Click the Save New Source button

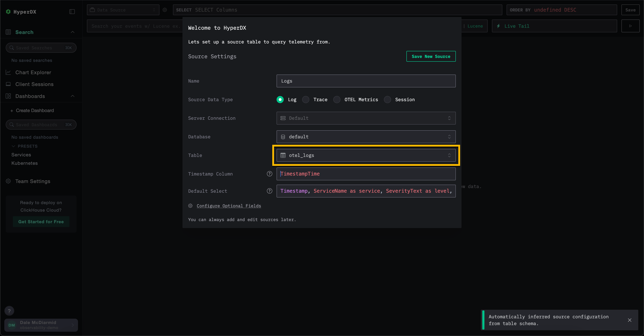tap(431, 56)
